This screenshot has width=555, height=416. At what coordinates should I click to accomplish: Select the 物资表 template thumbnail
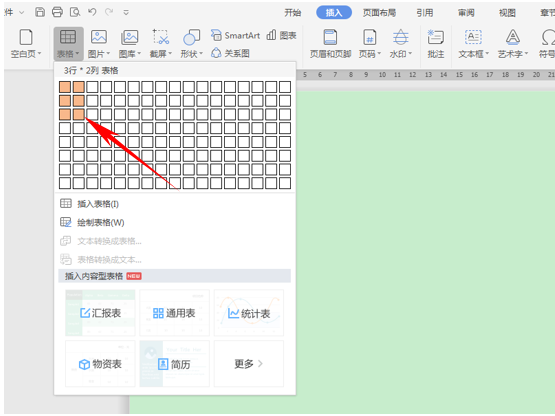click(100, 364)
